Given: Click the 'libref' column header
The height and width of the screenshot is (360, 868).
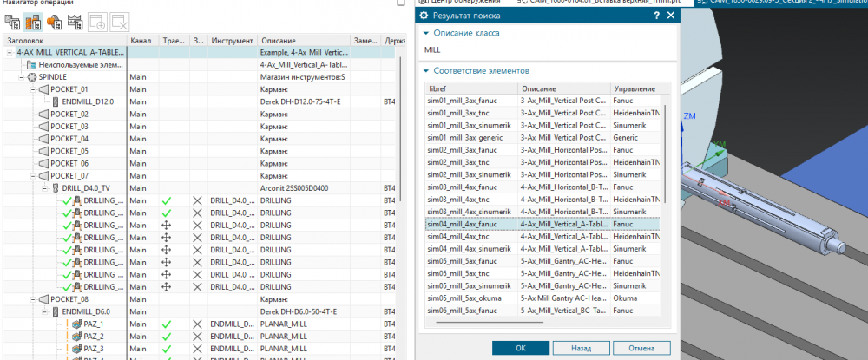Looking at the screenshot, I should coord(470,89).
